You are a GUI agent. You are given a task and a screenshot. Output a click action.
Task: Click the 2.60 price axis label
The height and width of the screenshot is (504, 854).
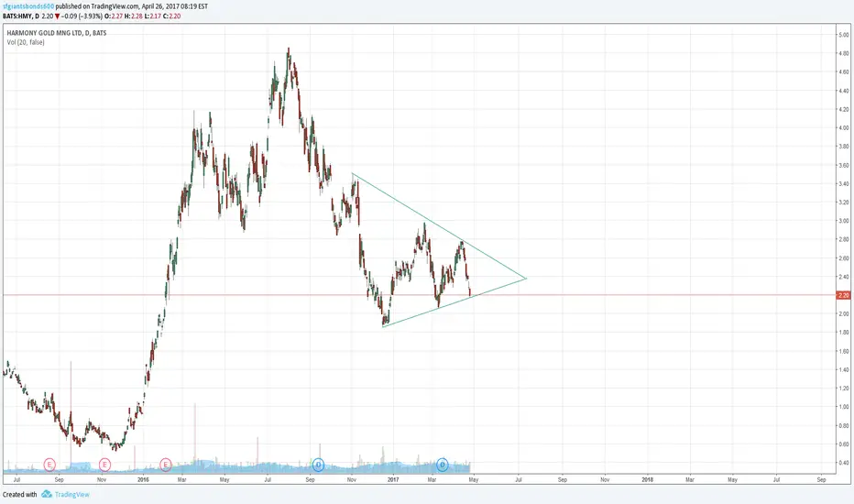pos(844,258)
